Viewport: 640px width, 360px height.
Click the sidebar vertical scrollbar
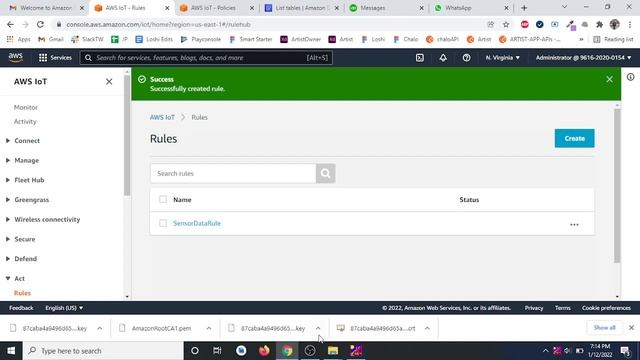click(x=127, y=135)
